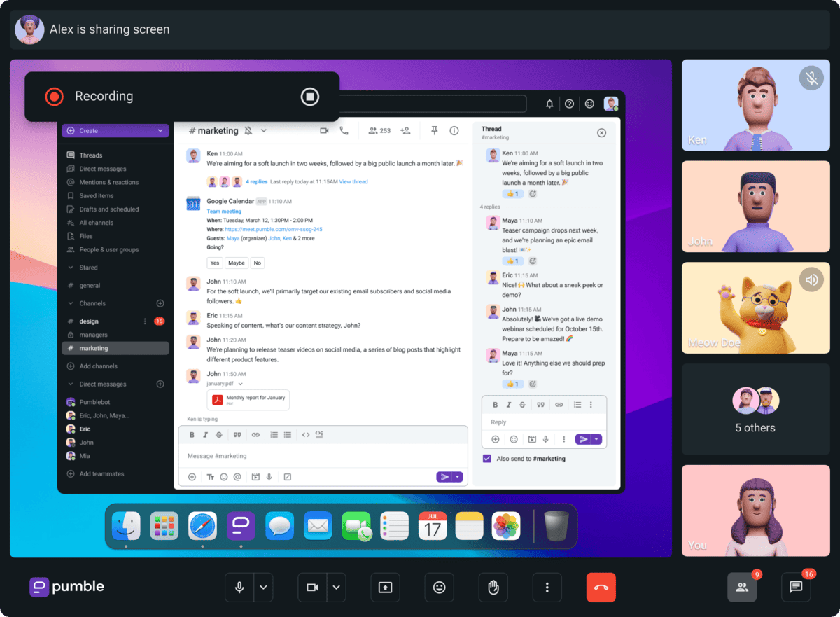Screen dimensions: 840x617
Task: Stop the screen recording
Action: click(x=309, y=97)
